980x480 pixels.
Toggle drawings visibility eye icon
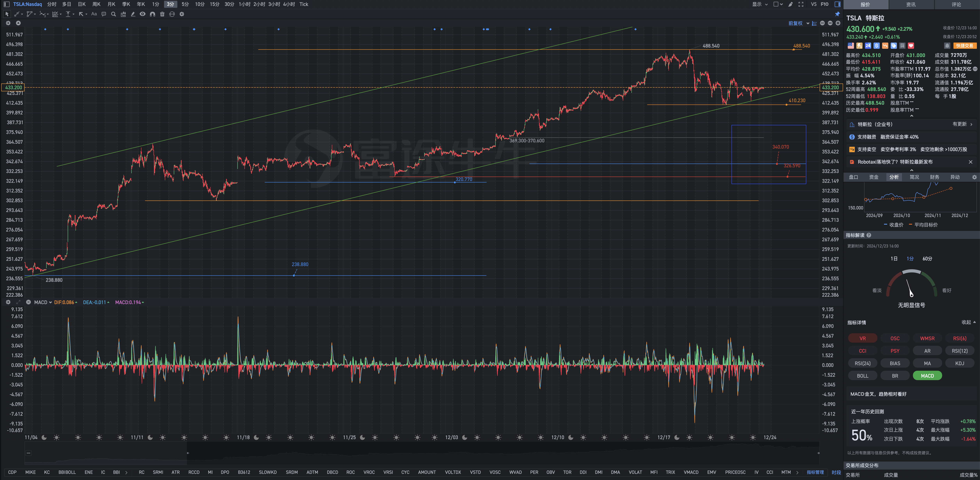(143, 14)
